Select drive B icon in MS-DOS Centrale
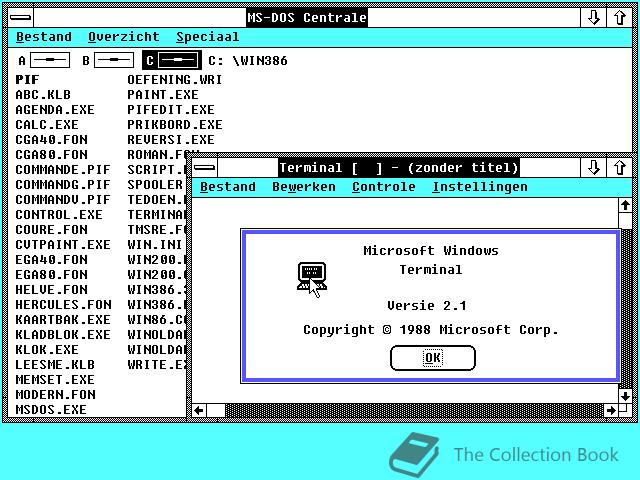The height and width of the screenshot is (480, 640). click(108, 60)
